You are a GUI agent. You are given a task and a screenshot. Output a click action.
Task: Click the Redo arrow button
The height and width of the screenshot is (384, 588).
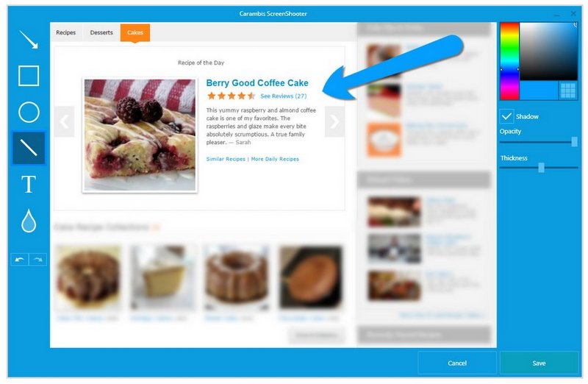[x=38, y=260]
